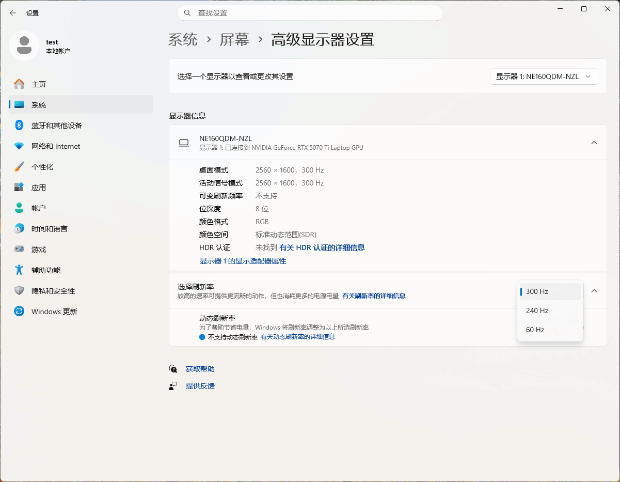
Task: Click the Give feedback icon
Action: coord(173,386)
